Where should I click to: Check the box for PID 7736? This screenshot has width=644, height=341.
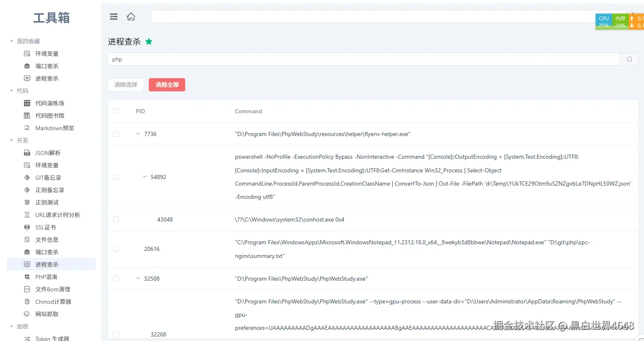click(116, 134)
